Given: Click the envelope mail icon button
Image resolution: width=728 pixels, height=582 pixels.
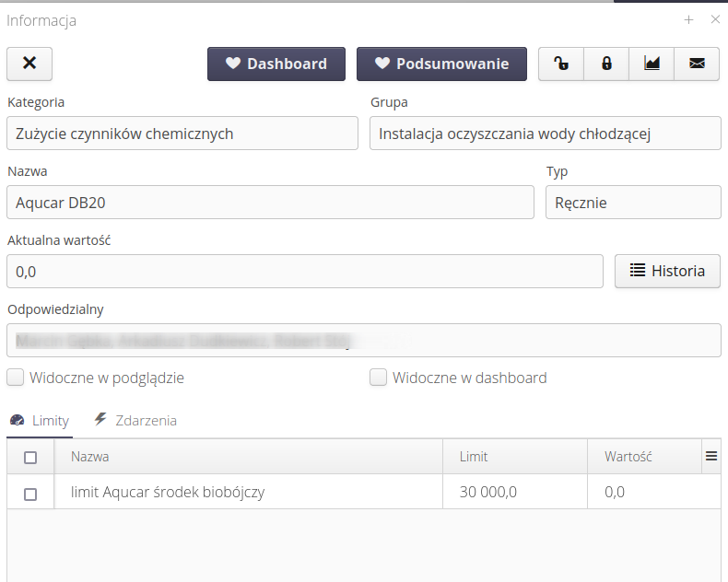Looking at the screenshot, I should tap(698, 64).
